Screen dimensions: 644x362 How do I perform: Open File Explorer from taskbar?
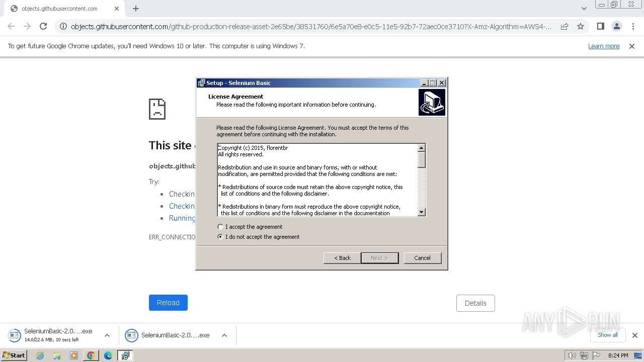coord(57,355)
